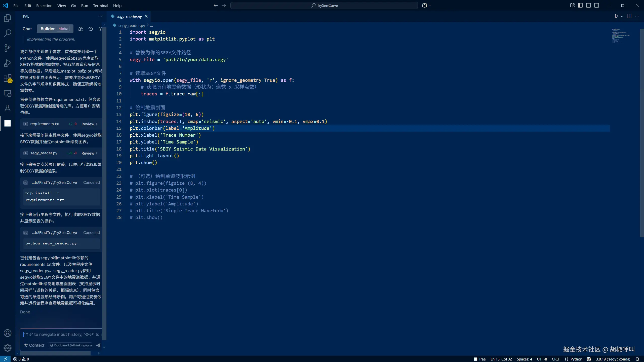Open the run button dropdown arrow
The height and width of the screenshot is (362, 644).
(x=622, y=16)
